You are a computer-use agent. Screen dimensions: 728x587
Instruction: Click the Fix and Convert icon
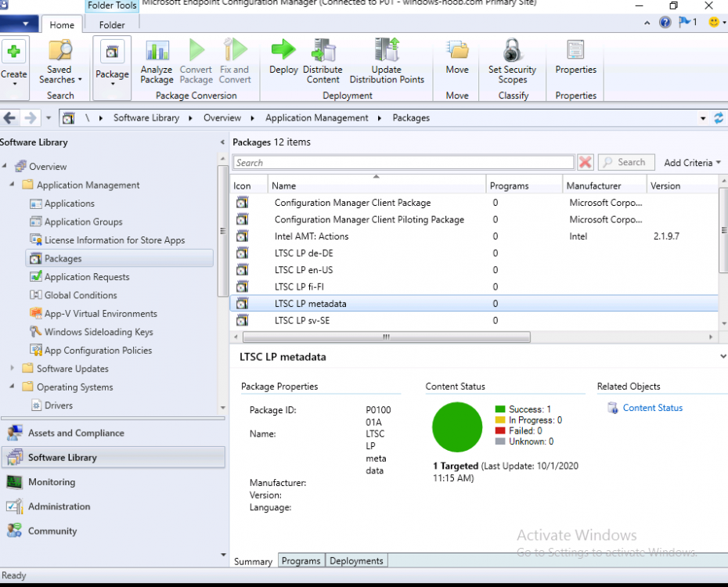[235, 50]
